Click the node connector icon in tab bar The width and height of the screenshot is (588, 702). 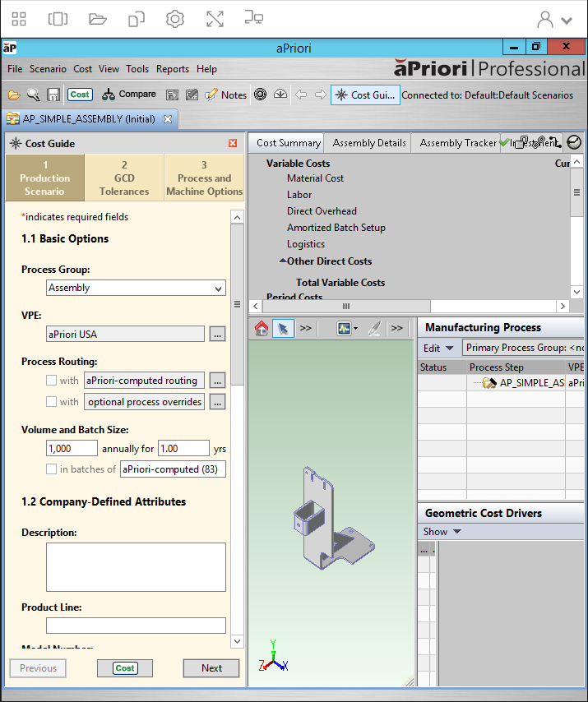(555, 142)
